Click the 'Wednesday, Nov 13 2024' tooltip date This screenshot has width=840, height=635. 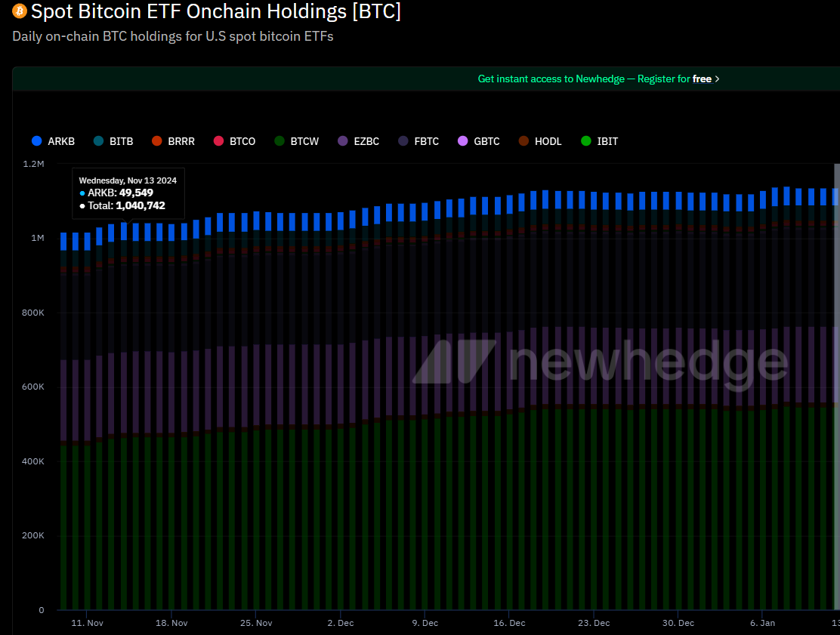(x=128, y=180)
